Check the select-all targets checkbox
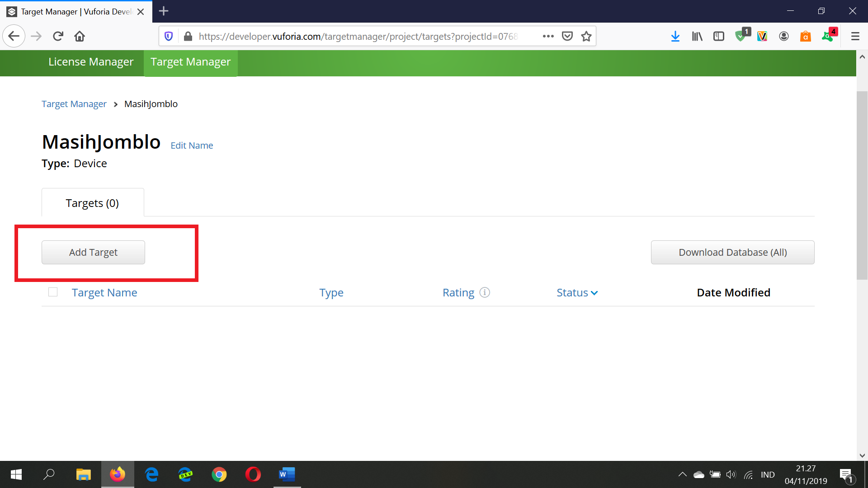868x488 pixels. point(53,292)
